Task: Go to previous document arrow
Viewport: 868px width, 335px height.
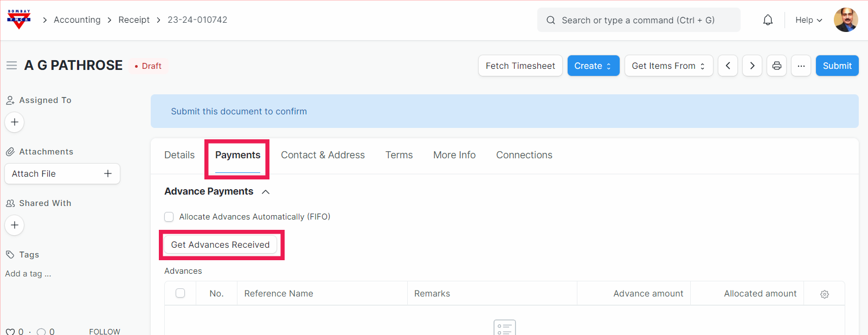Action: click(728, 66)
